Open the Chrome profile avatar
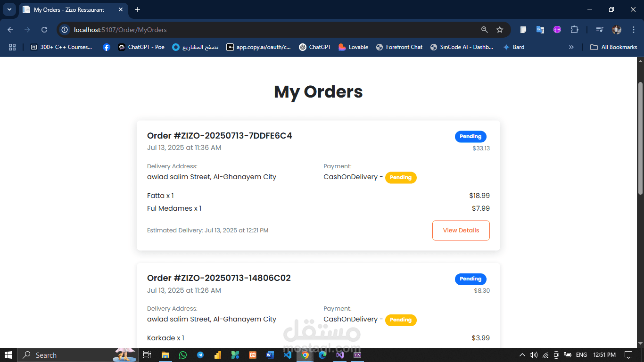 [x=617, y=30]
